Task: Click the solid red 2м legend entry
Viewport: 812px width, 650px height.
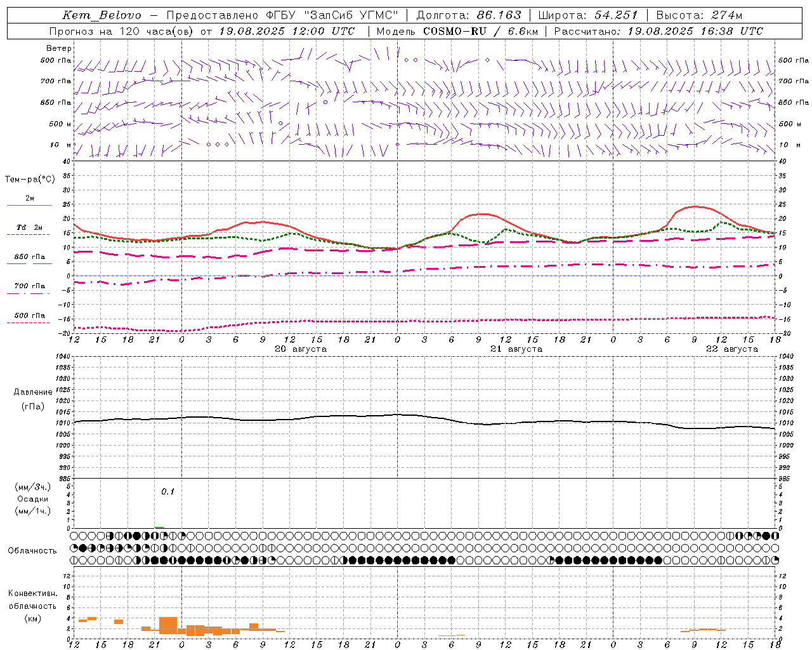Action: coord(30,199)
